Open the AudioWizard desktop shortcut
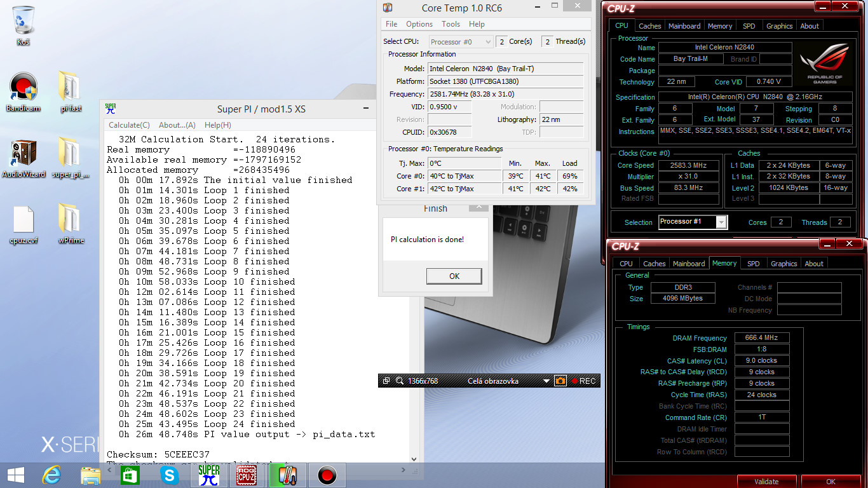 coord(24,158)
